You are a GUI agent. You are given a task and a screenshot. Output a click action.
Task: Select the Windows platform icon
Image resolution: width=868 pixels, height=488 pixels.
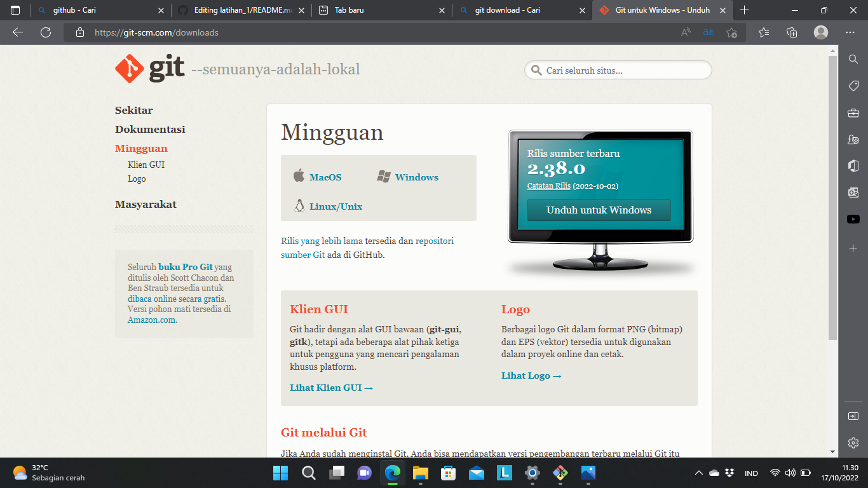pos(383,176)
